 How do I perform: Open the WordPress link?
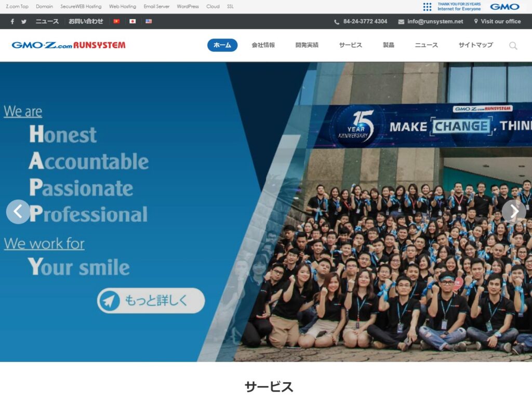click(x=188, y=6)
